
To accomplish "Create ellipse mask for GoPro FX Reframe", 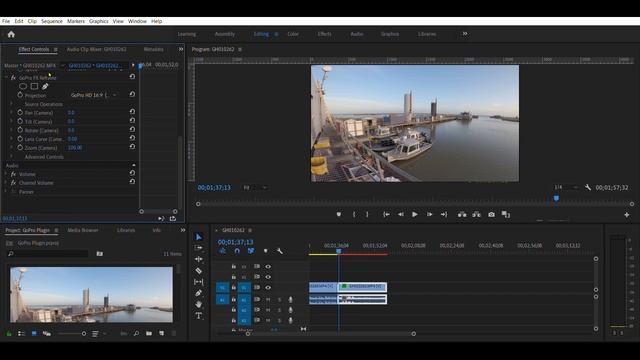I will click(23, 86).
